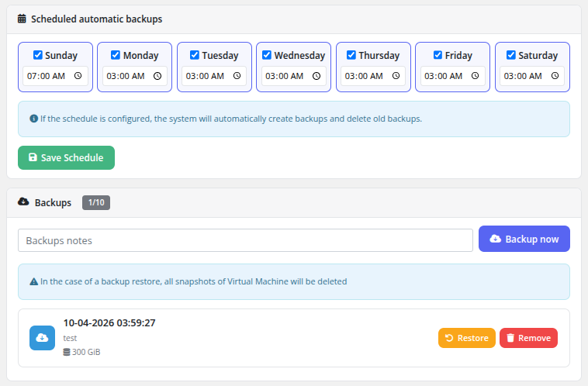This screenshot has width=588, height=386.
Task: Focus the Backups notes input field
Action: coord(245,240)
